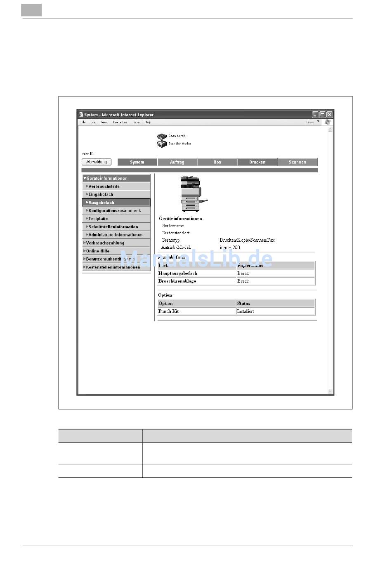Open the Help menu
This screenshot has height=561, width=392.
coord(148,122)
